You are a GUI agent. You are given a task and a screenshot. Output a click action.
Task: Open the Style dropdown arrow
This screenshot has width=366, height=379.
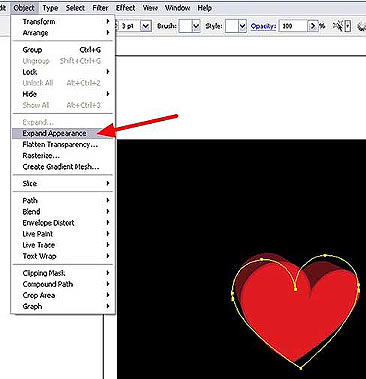click(243, 26)
